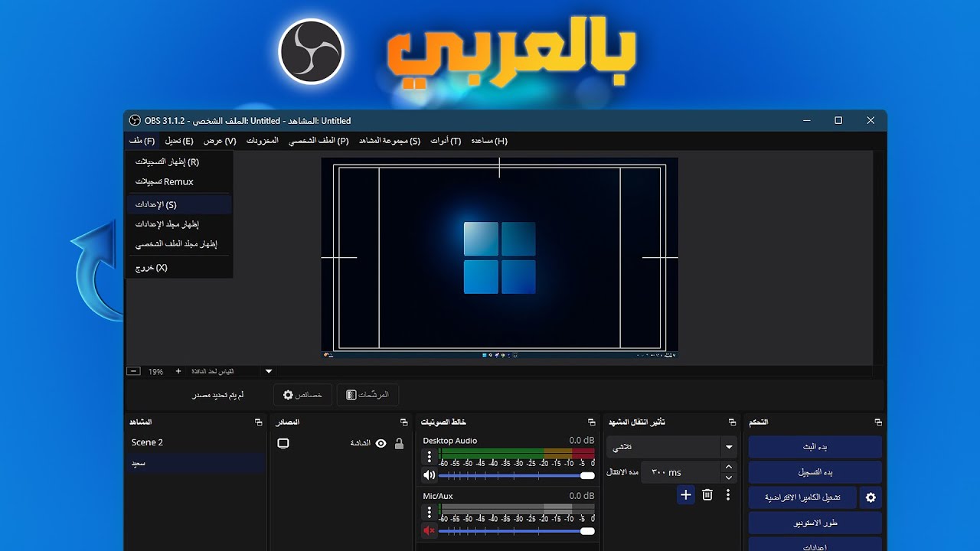Choose إظهار التسجيلات (R) from File menu
Image resolution: width=980 pixels, height=551 pixels.
point(179,162)
